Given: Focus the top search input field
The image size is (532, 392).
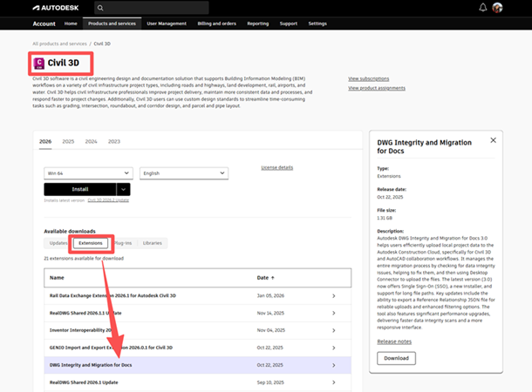Looking at the screenshot, I should coord(152,8).
